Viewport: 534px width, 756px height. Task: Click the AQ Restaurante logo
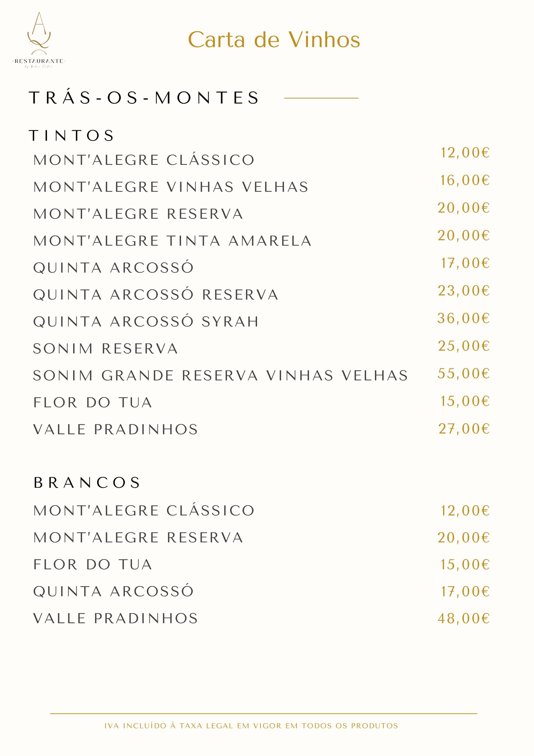coord(39,40)
